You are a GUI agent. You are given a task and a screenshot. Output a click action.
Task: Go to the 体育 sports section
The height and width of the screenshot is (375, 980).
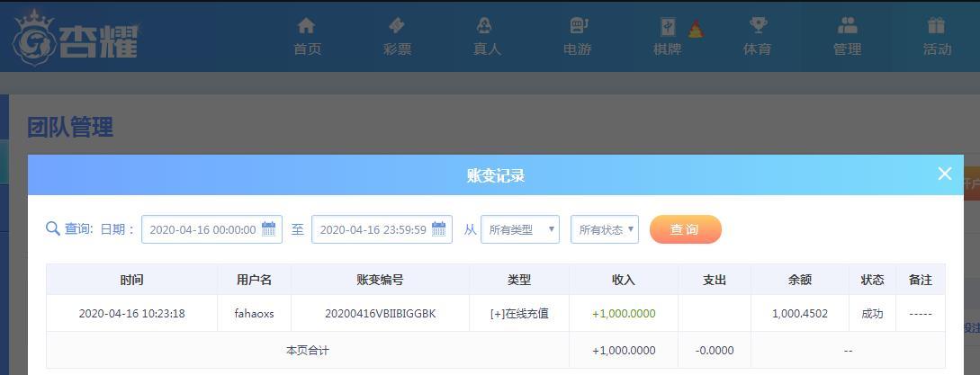(758, 49)
